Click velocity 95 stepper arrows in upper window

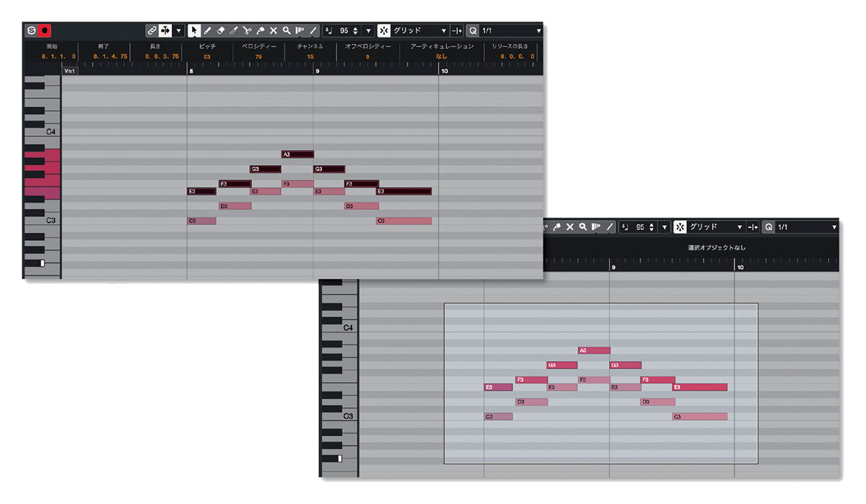click(355, 30)
